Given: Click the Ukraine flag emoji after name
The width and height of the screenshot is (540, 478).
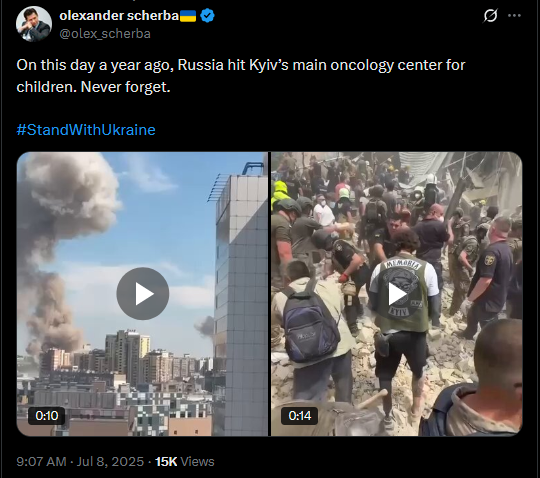Looking at the screenshot, I should (x=188, y=16).
